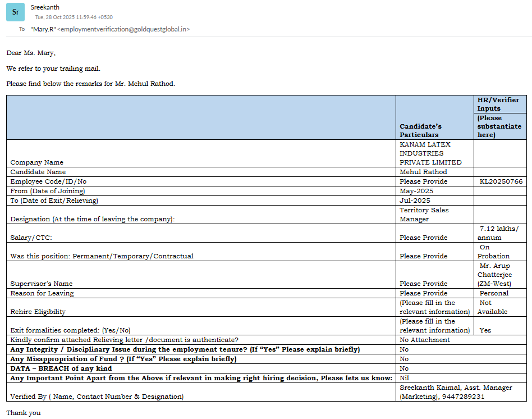
Task: Click the greeting line Dear Ms. Mary
Action: pos(31,53)
